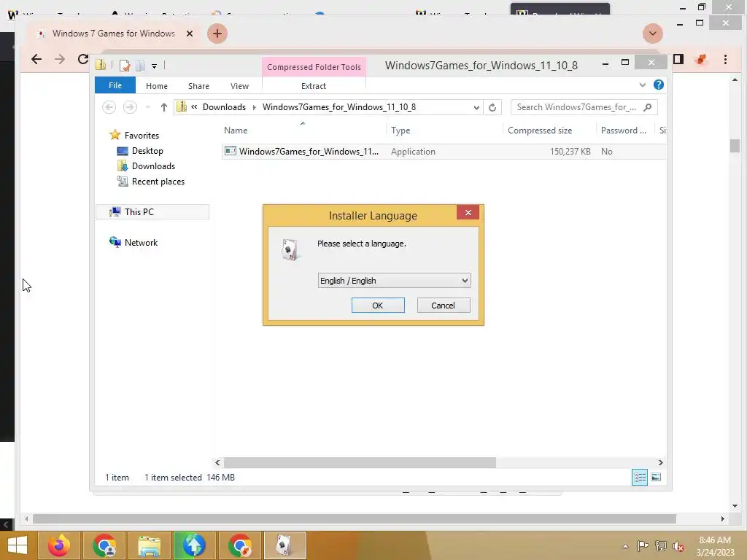This screenshot has height=560, width=747.
Task: Switch to the Share ribbon tab
Action: tap(198, 86)
